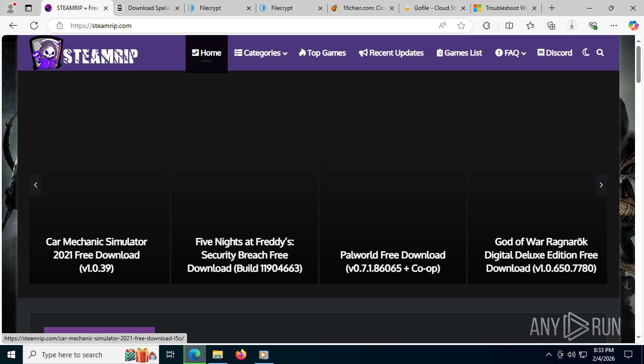Viewport: 644px width, 364px height.
Task: Click the taskbar search box
Action: coord(91,355)
